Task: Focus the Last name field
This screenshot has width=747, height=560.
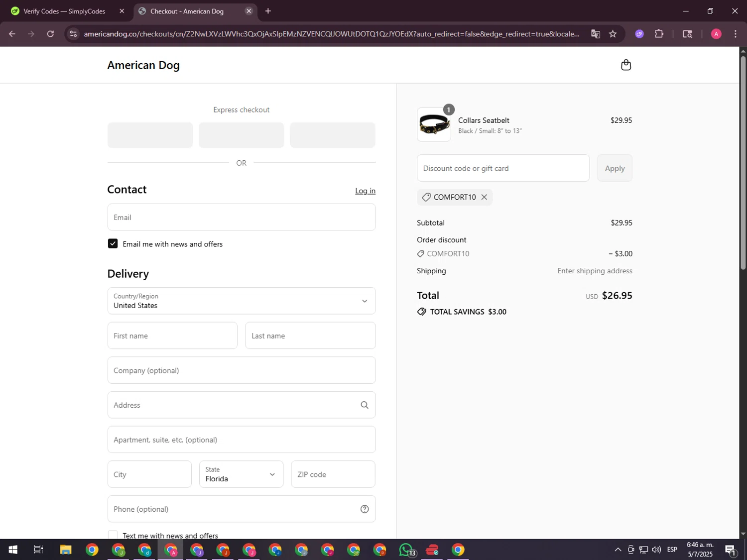Action: click(310, 336)
